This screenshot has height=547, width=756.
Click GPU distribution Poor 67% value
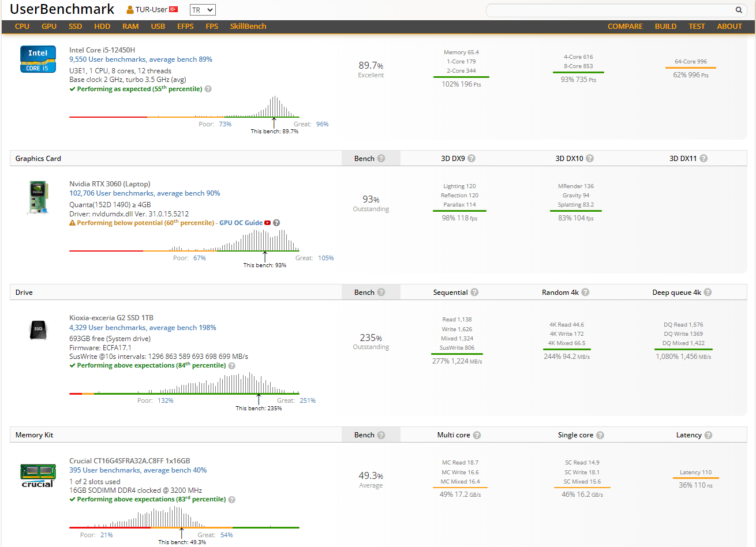coord(200,258)
